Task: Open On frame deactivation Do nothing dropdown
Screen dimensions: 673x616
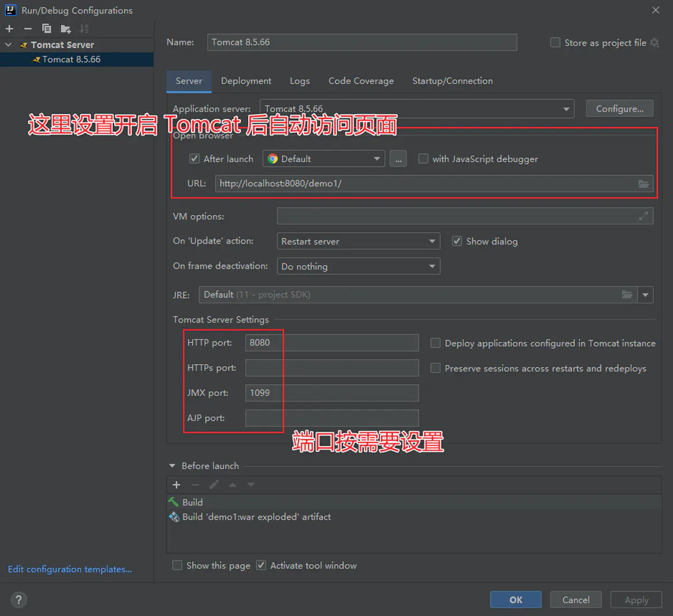Action: tap(358, 266)
